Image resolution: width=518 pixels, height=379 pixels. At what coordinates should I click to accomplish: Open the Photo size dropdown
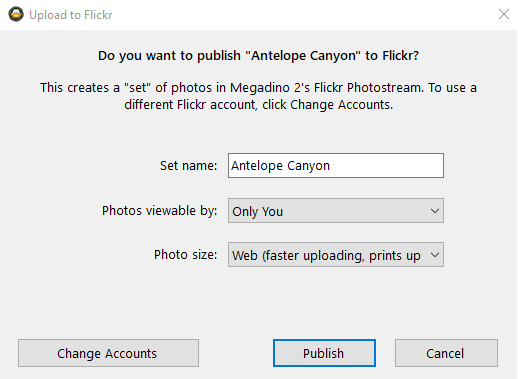(x=336, y=255)
